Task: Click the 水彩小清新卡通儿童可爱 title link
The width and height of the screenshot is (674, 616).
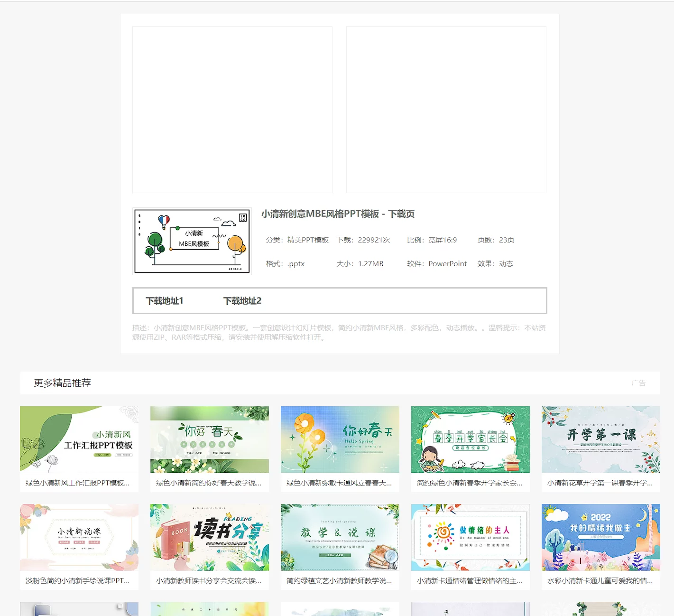Action: click(600, 580)
